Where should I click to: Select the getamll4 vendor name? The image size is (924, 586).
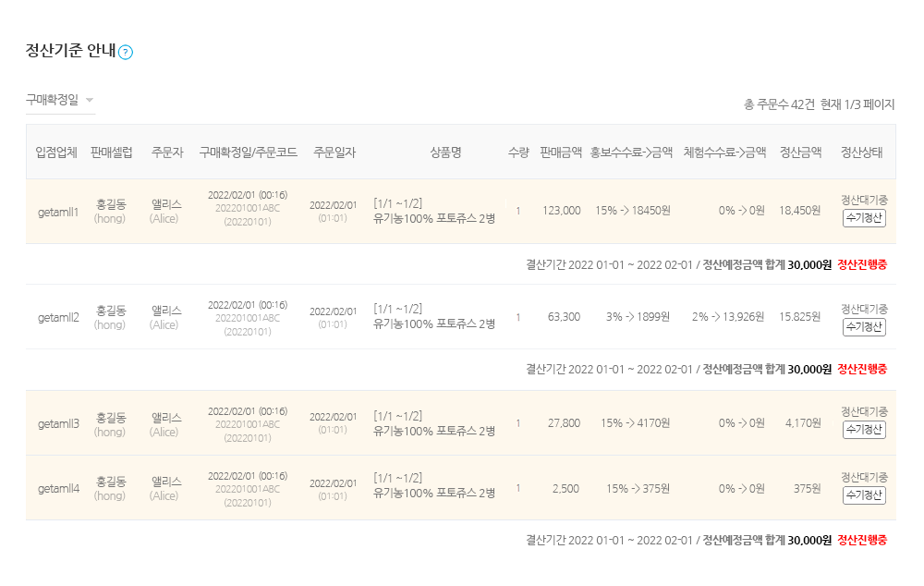58,488
